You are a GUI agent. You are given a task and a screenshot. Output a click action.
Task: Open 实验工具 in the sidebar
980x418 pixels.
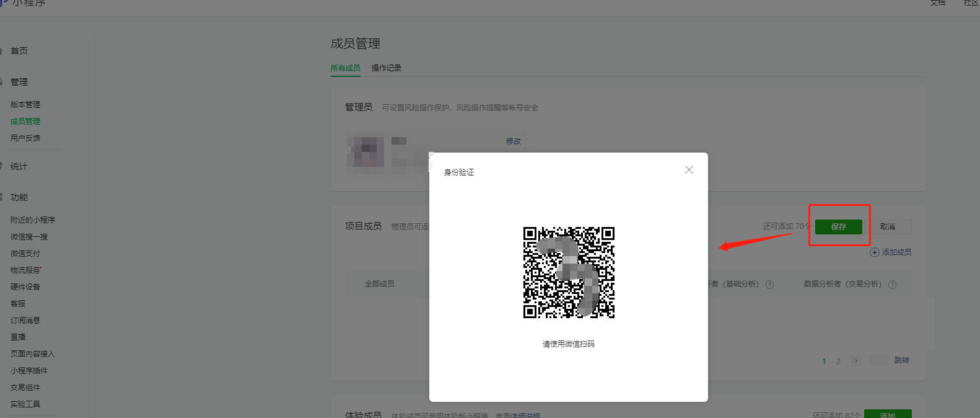point(25,404)
